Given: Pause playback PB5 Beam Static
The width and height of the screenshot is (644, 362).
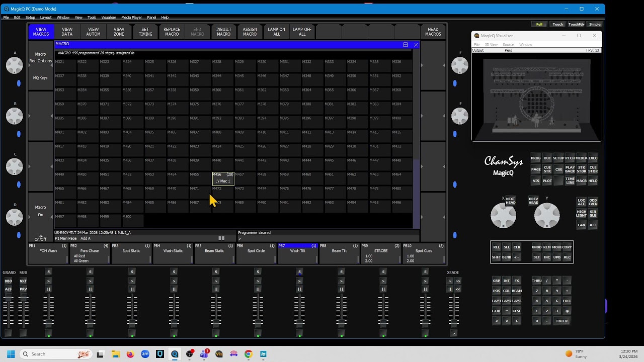Looking at the screenshot, I should [x=216, y=289].
